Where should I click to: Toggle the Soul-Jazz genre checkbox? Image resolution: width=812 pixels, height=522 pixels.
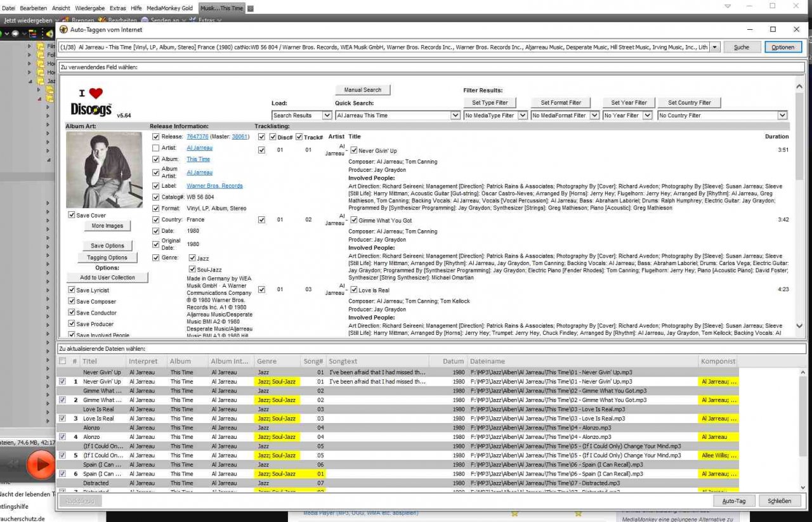[192, 270]
